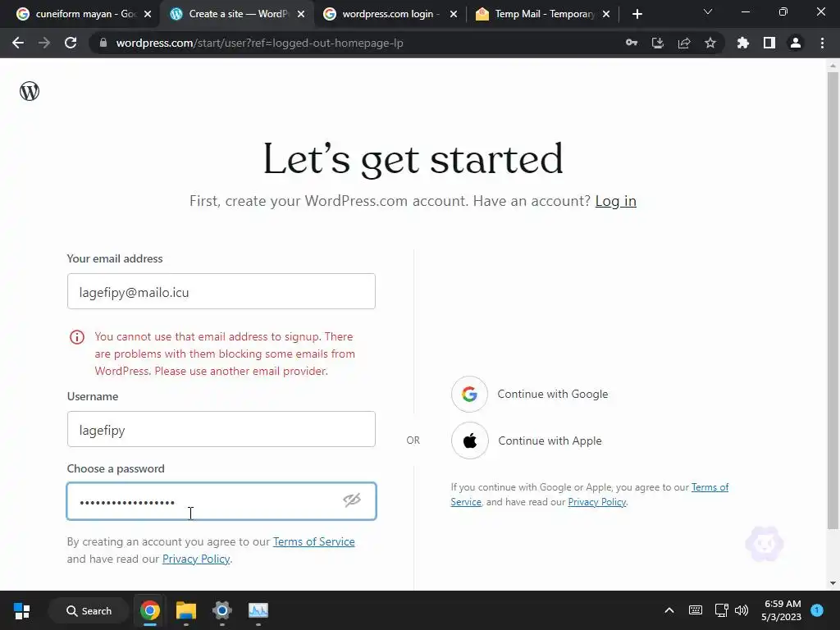Close the Temp Mail tab
Screen dimensions: 840x630
click(x=606, y=15)
